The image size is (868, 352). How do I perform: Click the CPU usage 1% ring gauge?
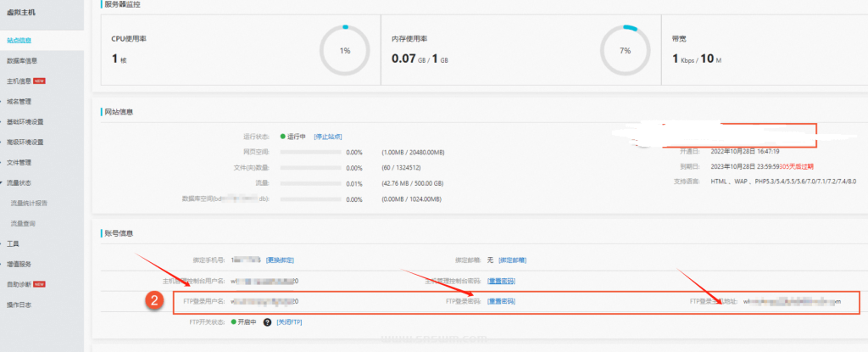tap(345, 50)
